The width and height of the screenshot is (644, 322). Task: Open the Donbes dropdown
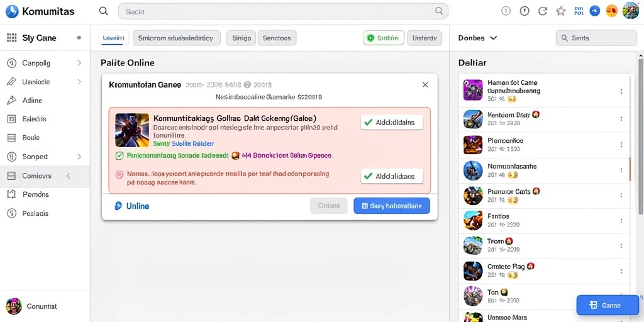point(478,38)
